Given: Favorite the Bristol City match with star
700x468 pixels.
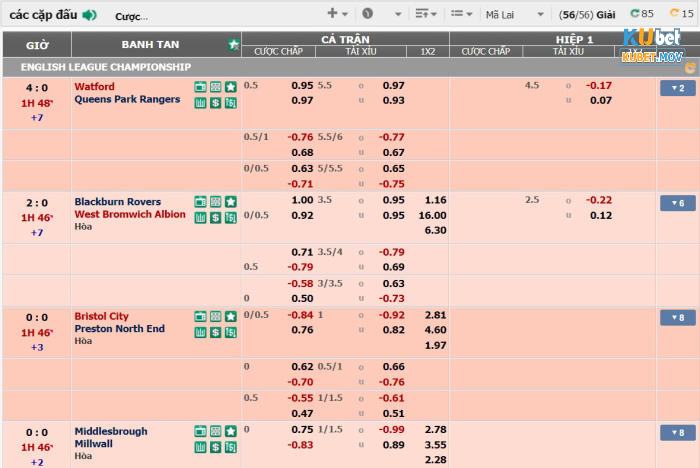Looking at the screenshot, I should [231, 317].
